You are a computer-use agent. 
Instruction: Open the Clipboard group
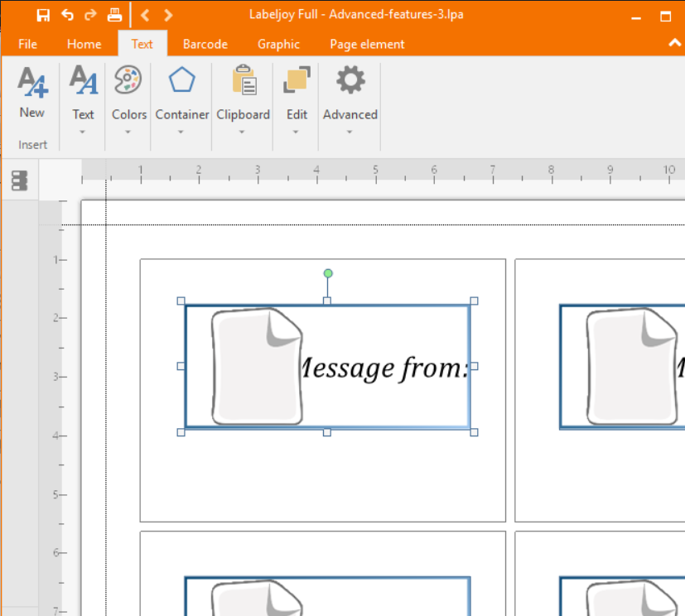(243, 99)
